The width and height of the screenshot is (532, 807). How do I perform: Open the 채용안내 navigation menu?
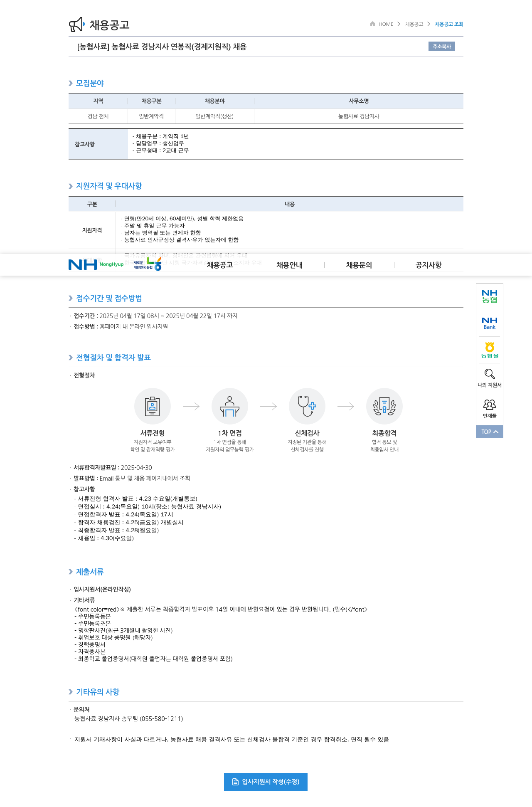[290, 265]
